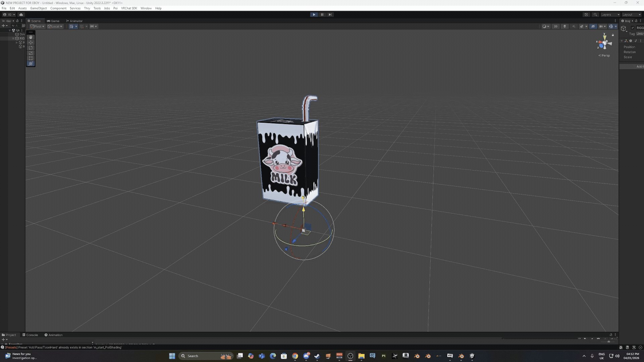Choose the Rect Transform tool

(x=31, y=58)
